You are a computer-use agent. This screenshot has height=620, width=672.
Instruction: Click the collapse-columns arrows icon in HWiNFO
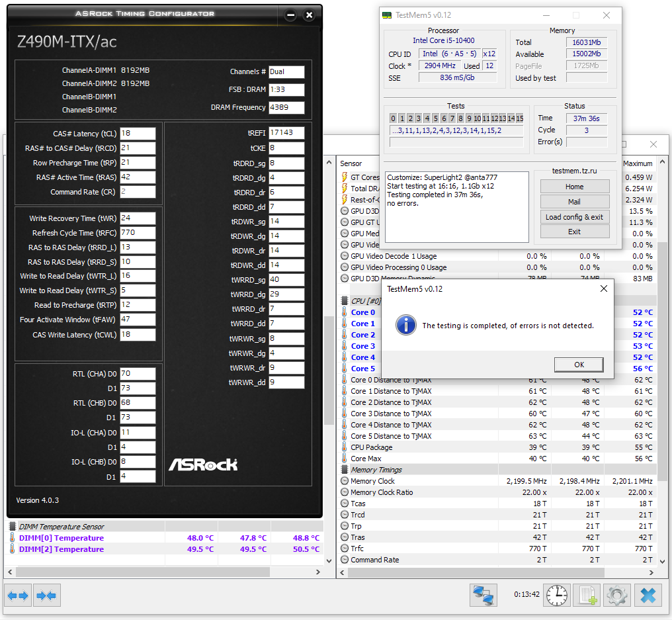pos(46,595)
